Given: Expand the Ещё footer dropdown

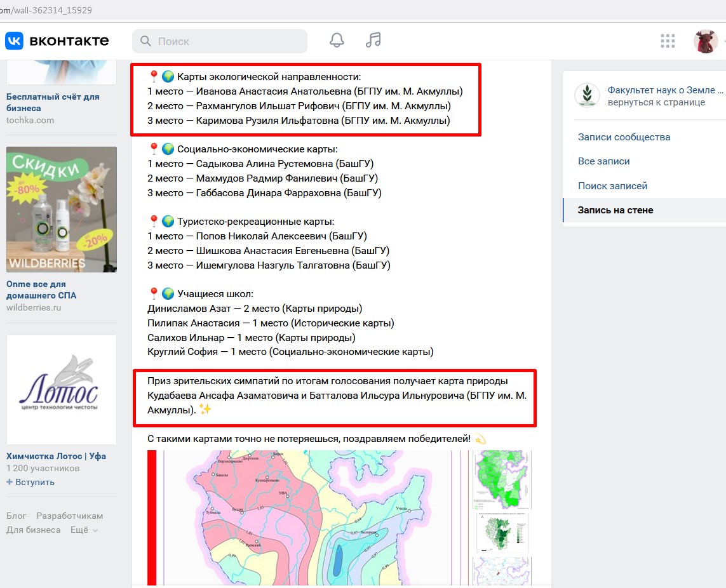Looking at the screenshot, I should coord(84,530).
